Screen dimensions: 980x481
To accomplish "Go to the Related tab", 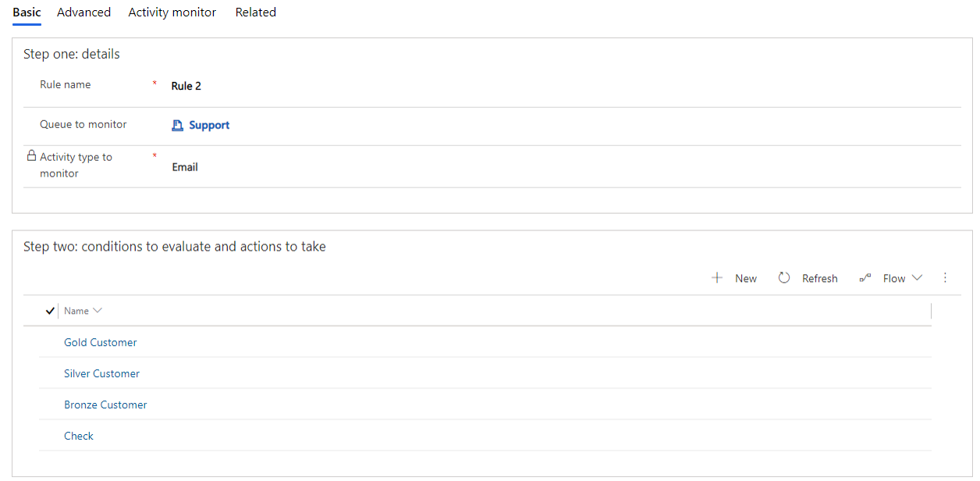I will tap(256, 12).
